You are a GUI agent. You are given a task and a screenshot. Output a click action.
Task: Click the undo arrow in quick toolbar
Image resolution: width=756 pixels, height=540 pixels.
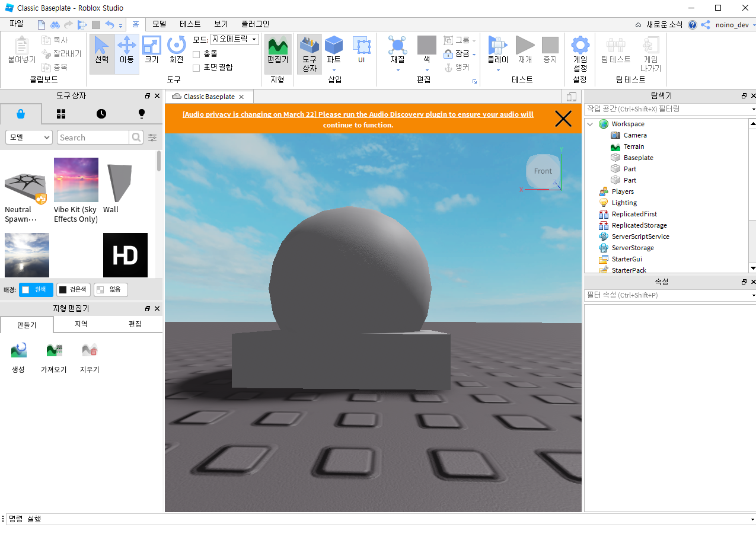click(x=109, y=24)
